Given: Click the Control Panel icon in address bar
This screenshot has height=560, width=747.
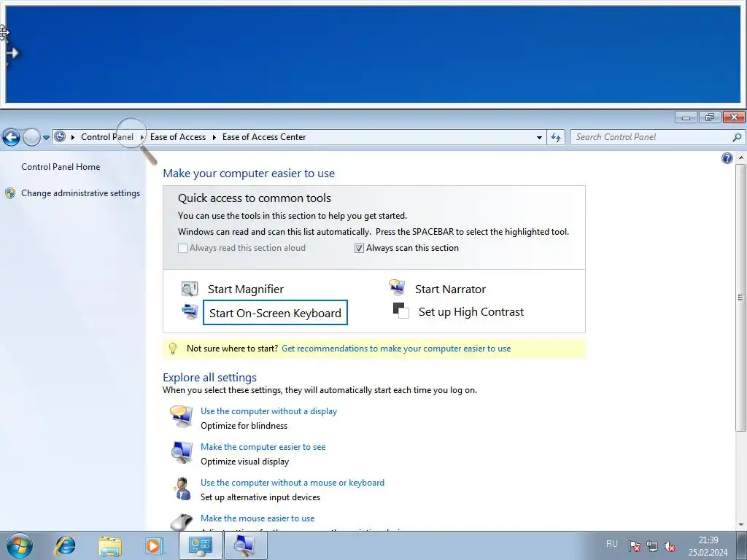Looking at the screenshot, I should click(x=60, y=136).
